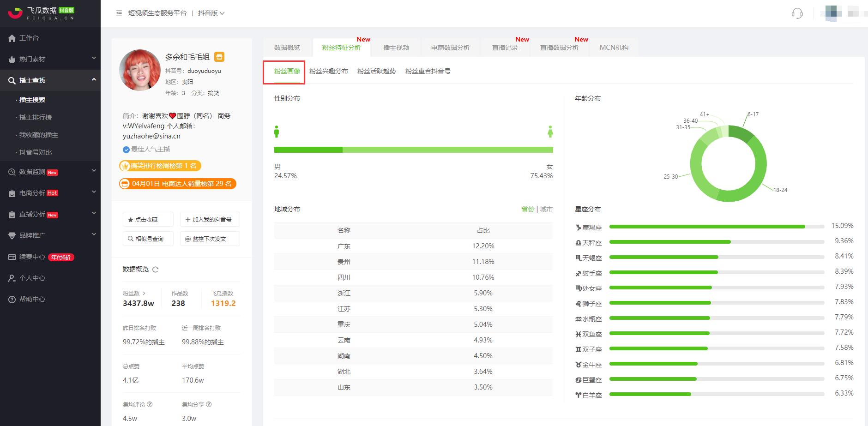Click the 飞瓜指数 value 1319.2
This screenshot has width=868, height=426.
(223, 303)
